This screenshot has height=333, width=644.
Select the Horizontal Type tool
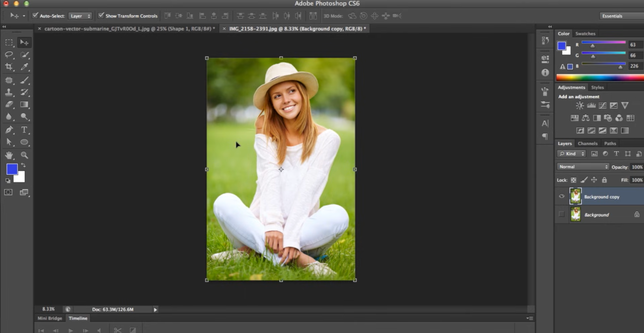(x=24, y=130)
